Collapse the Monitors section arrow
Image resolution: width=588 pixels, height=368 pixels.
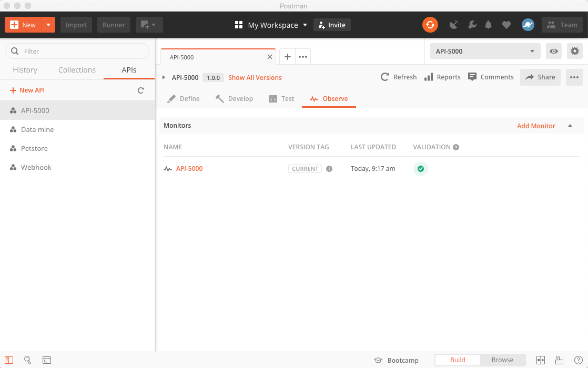[570, 126]
